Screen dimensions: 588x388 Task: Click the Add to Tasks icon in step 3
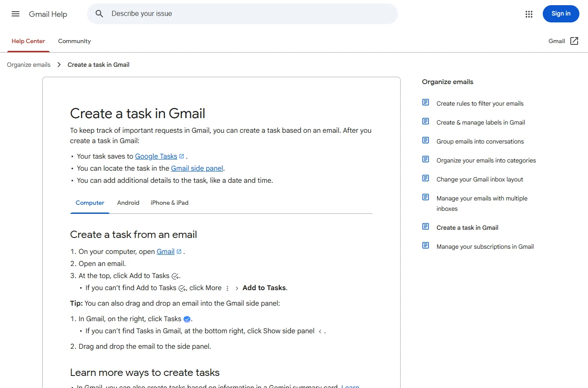[175, 276]
